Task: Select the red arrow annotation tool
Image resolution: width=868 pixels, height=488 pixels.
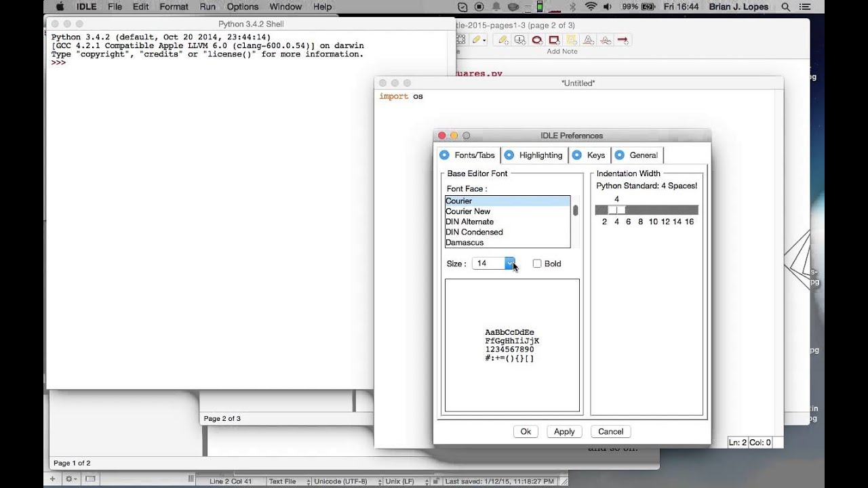Action: tap(623, 40)
